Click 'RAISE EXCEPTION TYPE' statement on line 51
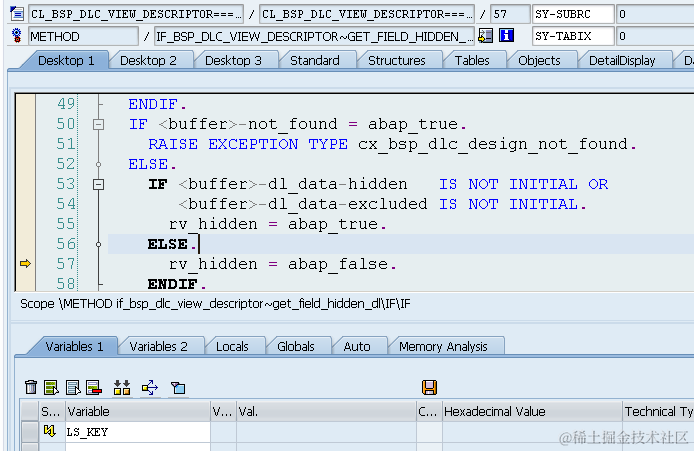 pyautogui.click(x=248, y=144)
